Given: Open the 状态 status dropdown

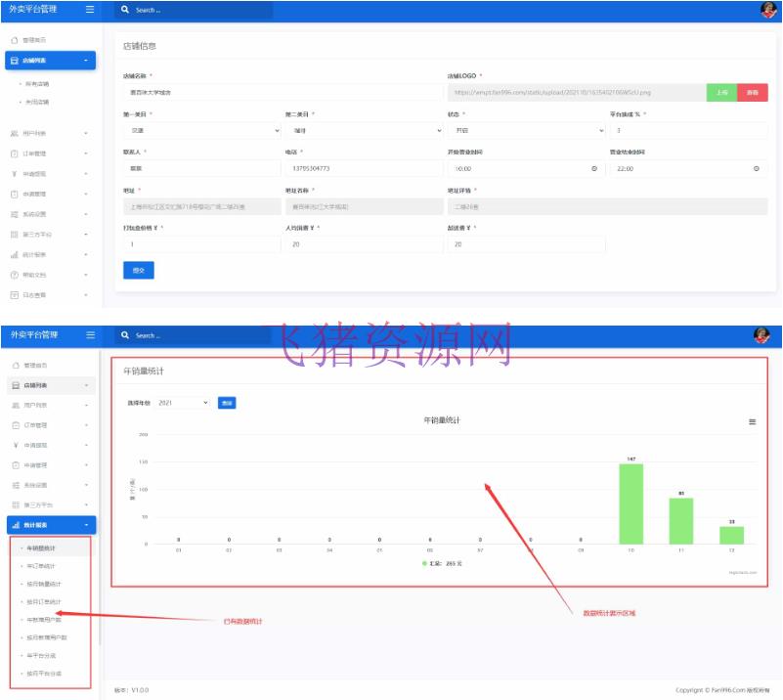Looking at the screenshot, I should pos(526,130).
